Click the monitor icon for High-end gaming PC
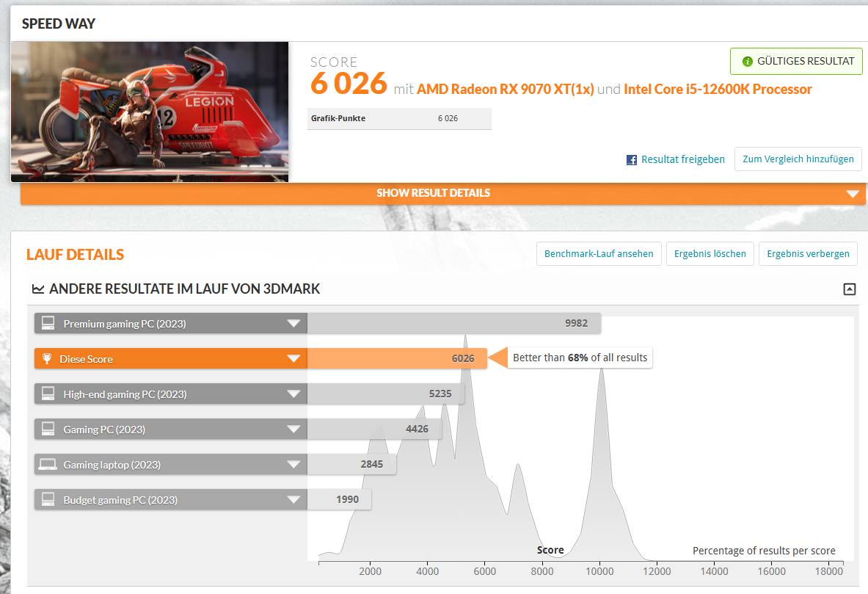The image size is (868, 594). (x=48, y=394)
